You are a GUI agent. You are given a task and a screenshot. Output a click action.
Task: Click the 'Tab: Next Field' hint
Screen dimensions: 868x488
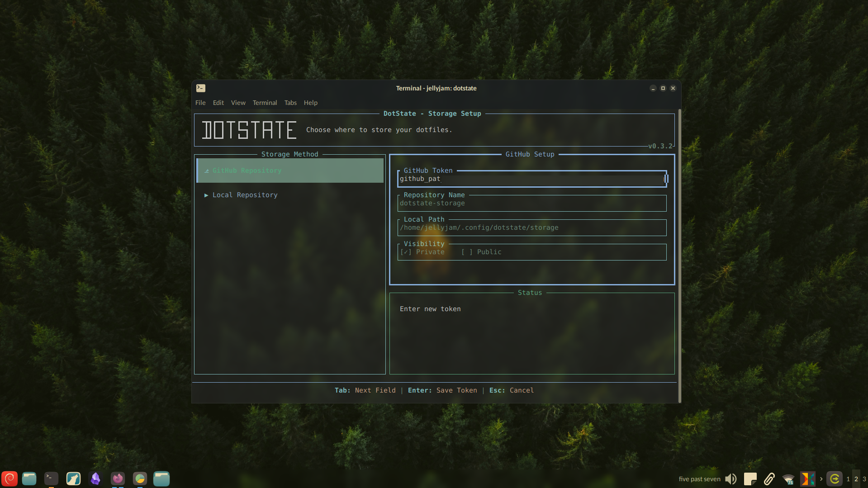tap(365, 390)
